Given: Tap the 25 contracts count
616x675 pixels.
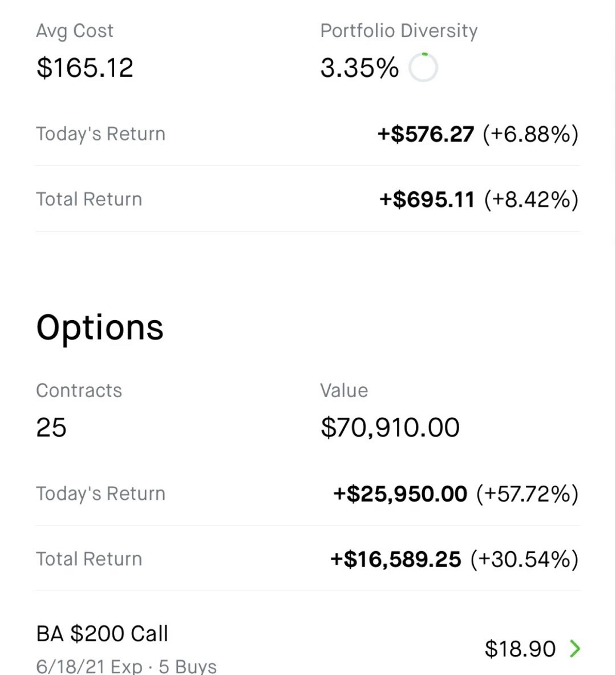Looking at the screenshot, I should [51, 427].
